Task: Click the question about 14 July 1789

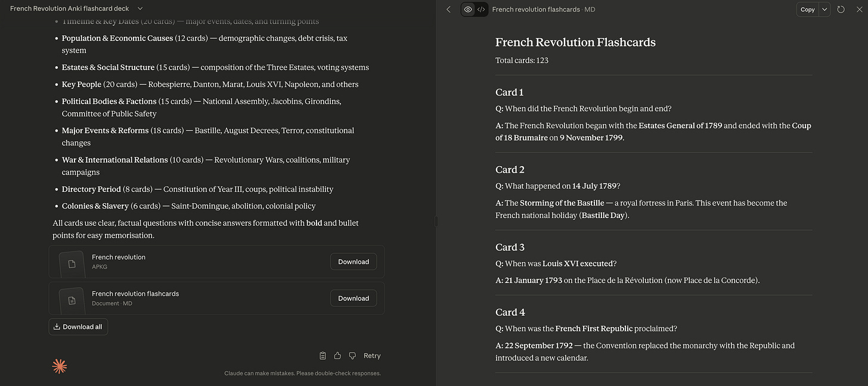Action: (558, 186)
